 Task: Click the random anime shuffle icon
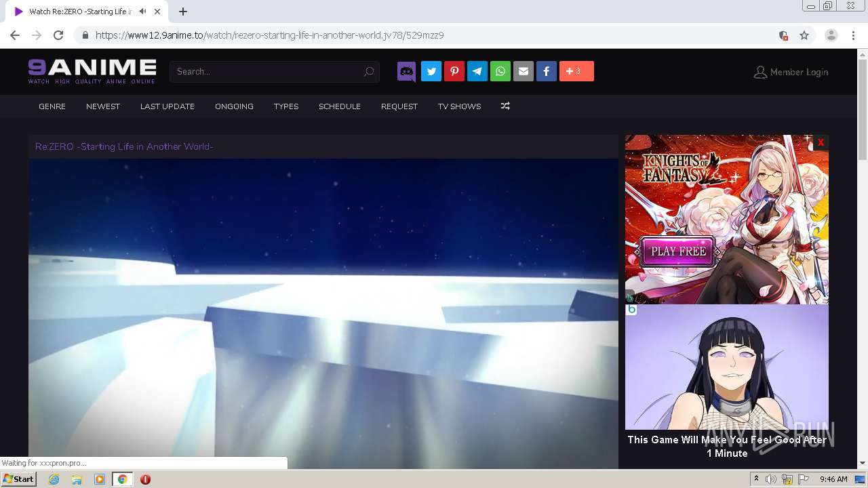505,106
